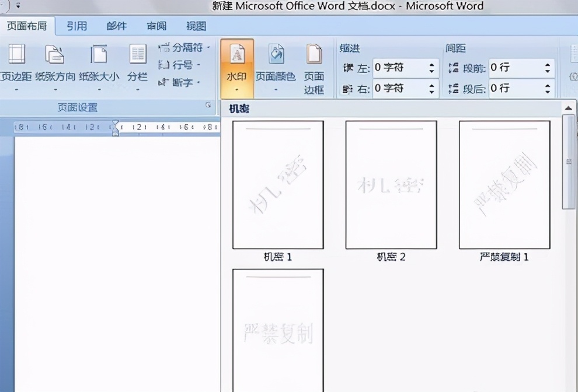This screenshot has width=578, height=392.
Task: Open the 纸张方向 orientation menu
Action: [55, 68]
